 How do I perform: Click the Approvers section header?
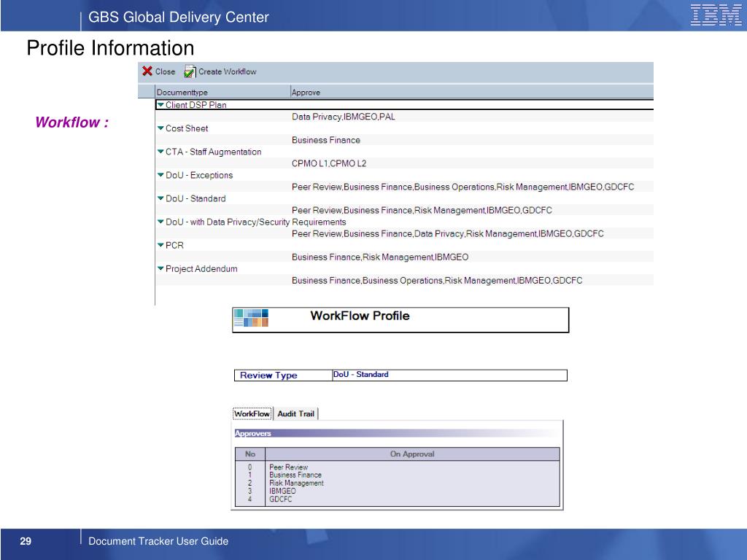pyautogui.click(x=398, y=433)
